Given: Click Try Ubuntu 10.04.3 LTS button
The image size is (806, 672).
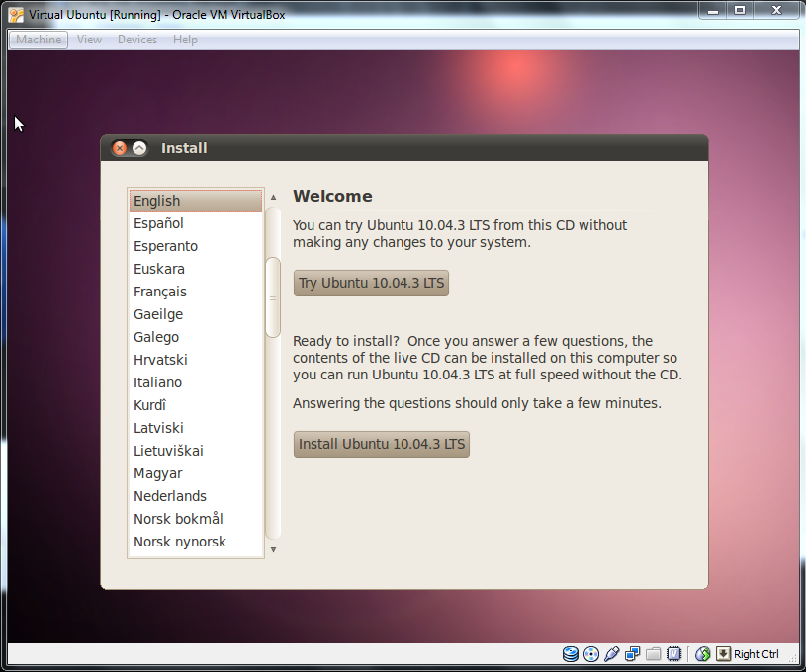Looking at the screenshot, I should [x=371, y=283].
